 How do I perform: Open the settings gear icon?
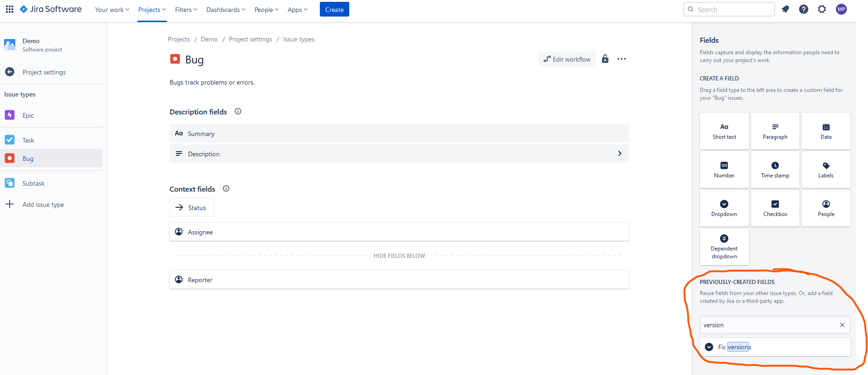tap(822, 9)
